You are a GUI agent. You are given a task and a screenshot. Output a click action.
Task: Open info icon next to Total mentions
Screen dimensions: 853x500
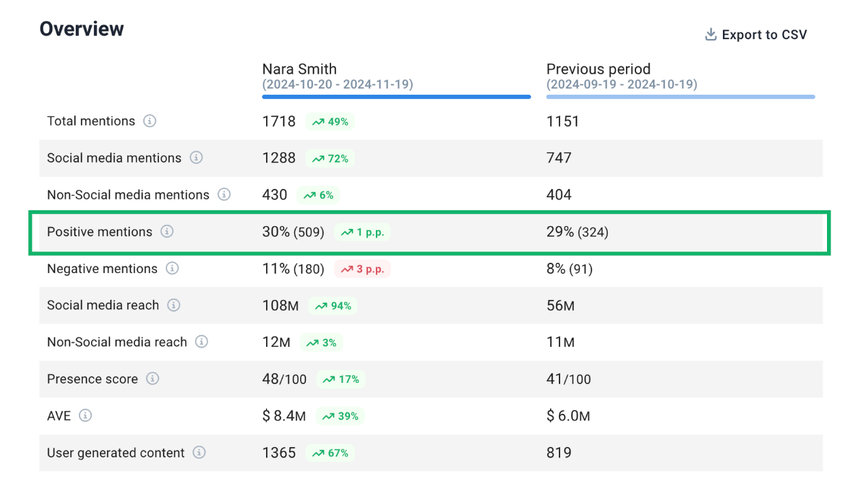pyautogui.click(x=150, y=121)
